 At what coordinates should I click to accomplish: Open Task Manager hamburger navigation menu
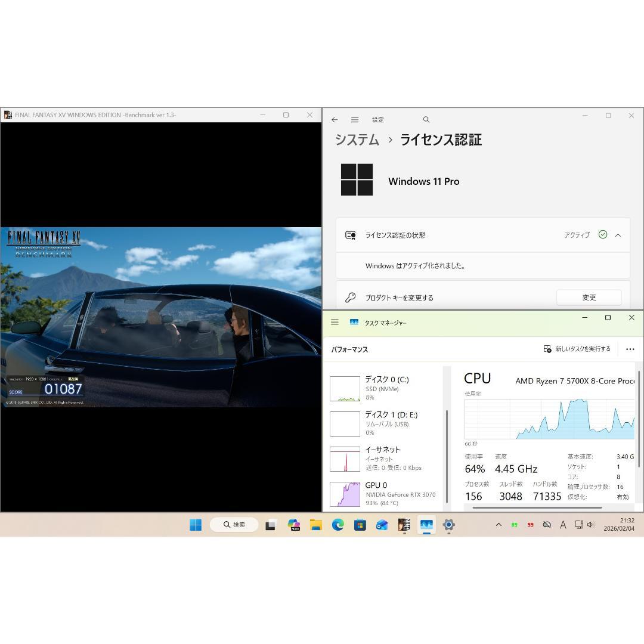click(x=335, y=322)
